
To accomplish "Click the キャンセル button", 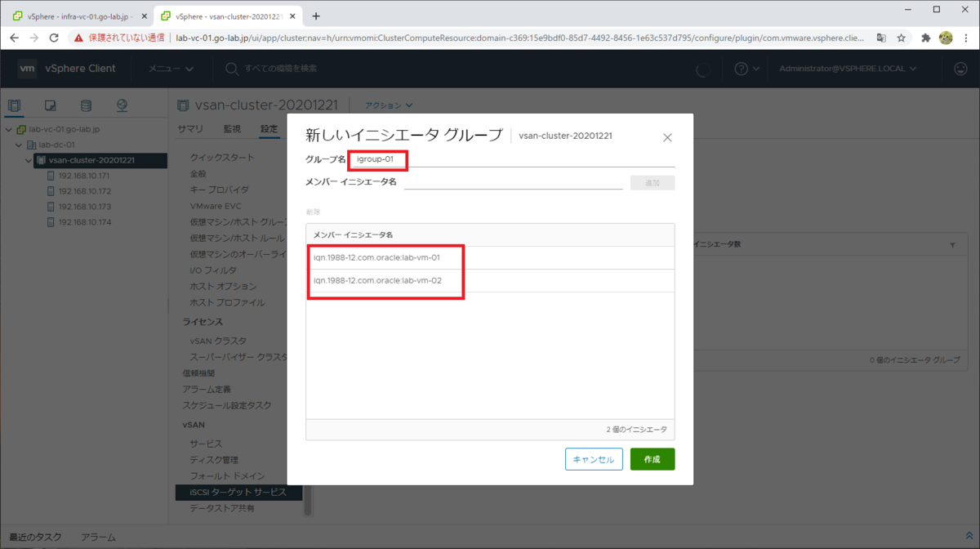I will pyautogui.click(x=594, y=459).
